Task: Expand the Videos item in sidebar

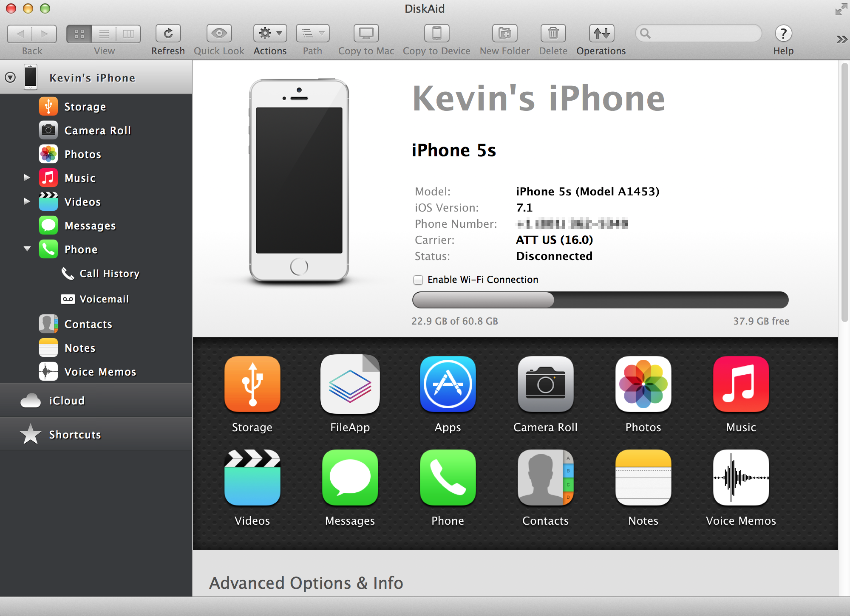Action: click(x=27, y=201)
